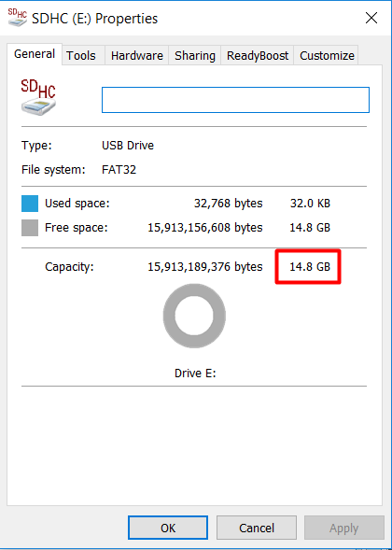Click the 'File system:' label
Viewport: 392px width, 550px height.
tap(53, 170)
